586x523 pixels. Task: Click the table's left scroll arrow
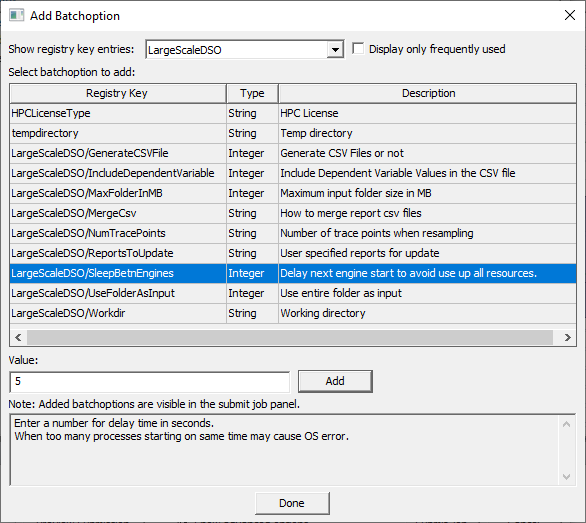click(x=18, y=338)
